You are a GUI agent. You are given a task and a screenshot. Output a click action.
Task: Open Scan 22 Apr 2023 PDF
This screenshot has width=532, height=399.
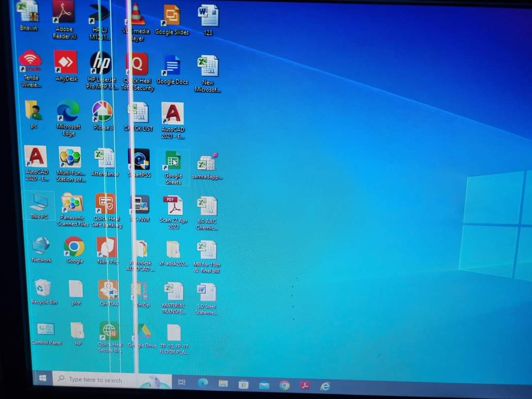173,213
